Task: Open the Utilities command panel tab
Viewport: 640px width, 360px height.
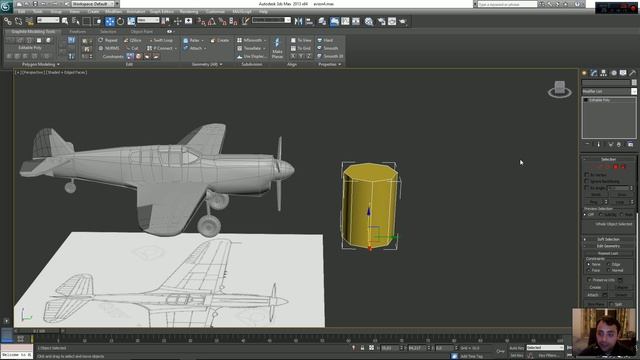Action: [633, 73]
